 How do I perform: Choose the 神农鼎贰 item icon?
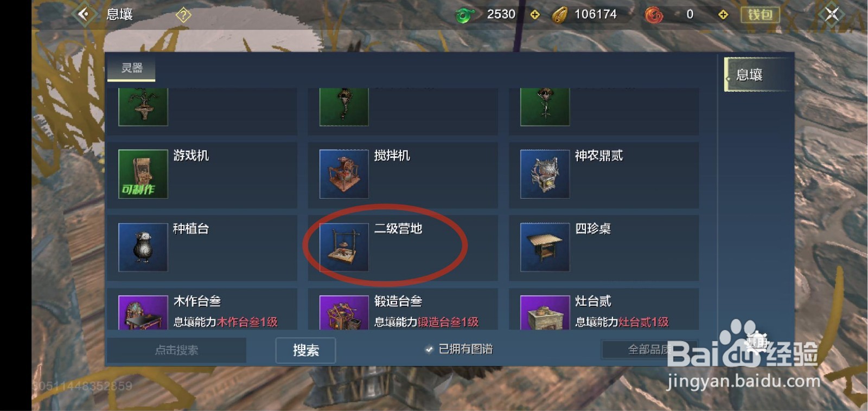click(x=545, y=174)
